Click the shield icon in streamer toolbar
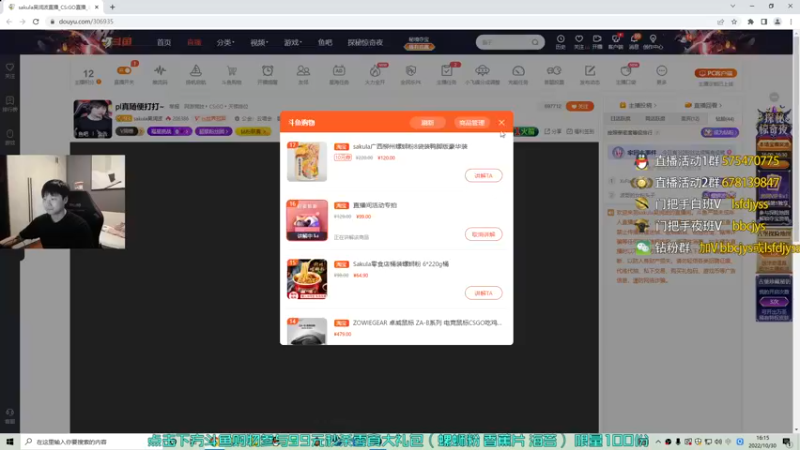Viewport: 800px width, 450px height. pos(411,71)
